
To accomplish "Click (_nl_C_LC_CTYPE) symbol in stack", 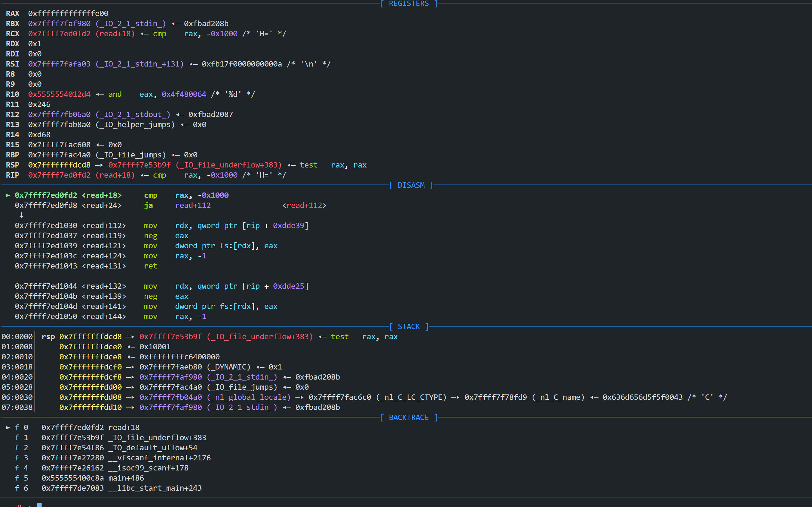I will [x=411, y=397].
